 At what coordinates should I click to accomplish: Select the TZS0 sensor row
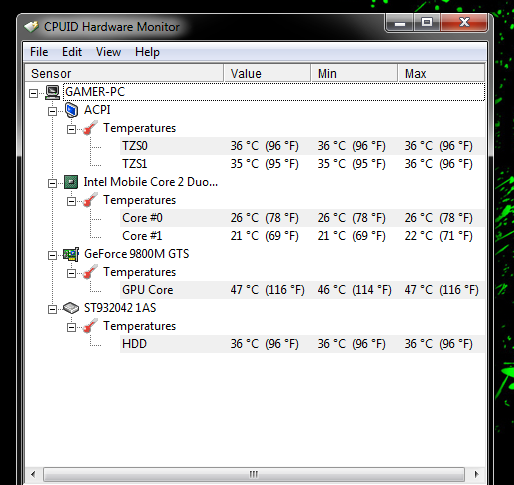(302, 146)
